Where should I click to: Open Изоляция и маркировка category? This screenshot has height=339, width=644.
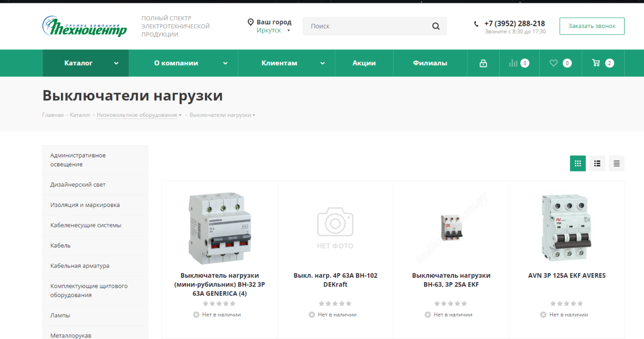[x=95, y=205]
